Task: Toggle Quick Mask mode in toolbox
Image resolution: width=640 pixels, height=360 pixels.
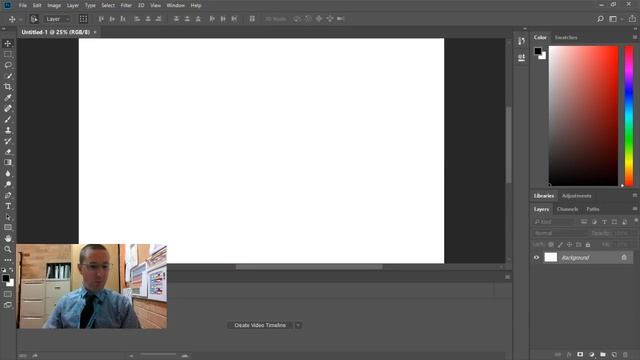Action: [x=8, y=294]
